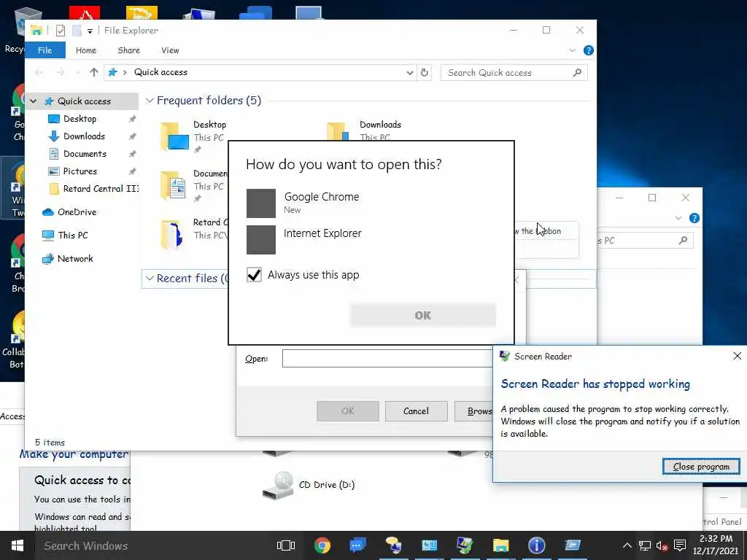Open the blue info circle taskbar icon
The width and height of the screenshot is (747, 560).
[x=536, y=545]
